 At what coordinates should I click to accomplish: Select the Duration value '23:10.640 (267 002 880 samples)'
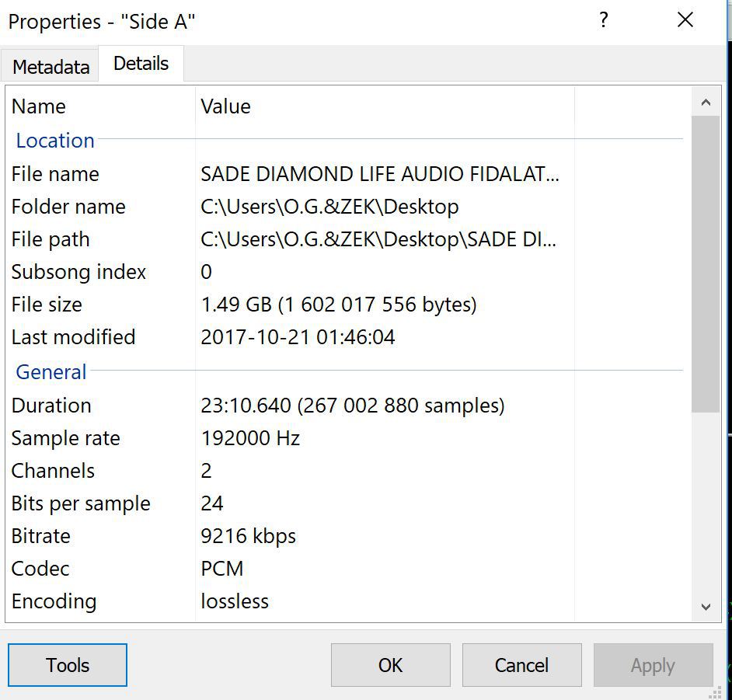coord(353,406)
